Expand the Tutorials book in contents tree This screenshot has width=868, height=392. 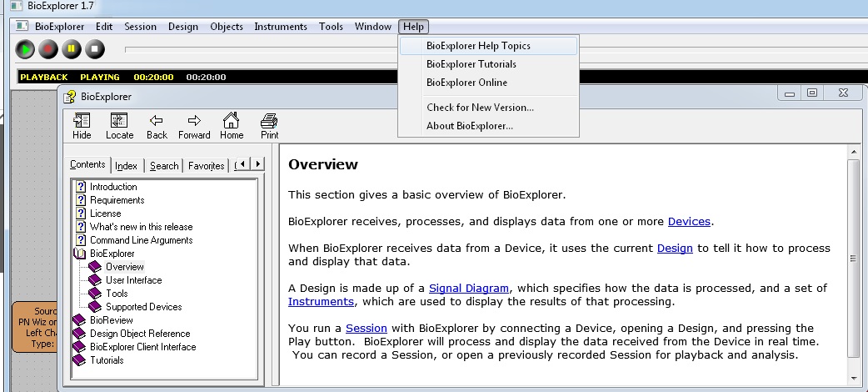coord(107,360)
